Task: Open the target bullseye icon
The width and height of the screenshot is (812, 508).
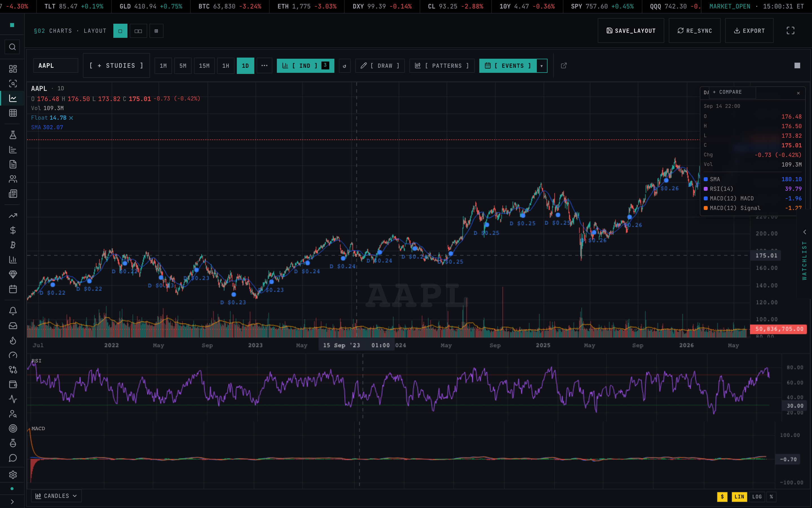Action: tap(13, 428)
